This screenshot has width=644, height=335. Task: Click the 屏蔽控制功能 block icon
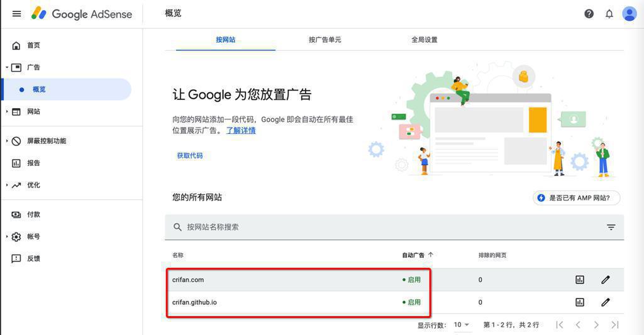pyautogui.click(x=16, y=141)
